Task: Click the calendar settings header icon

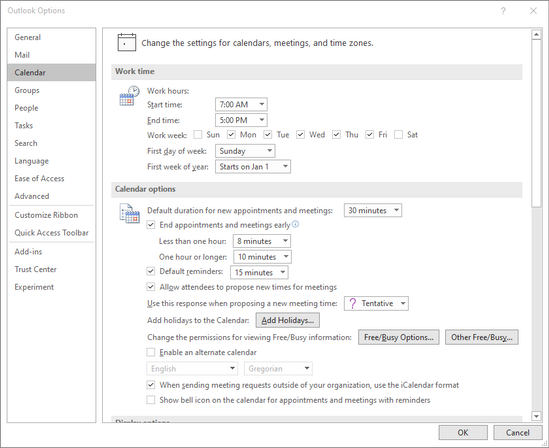Action: coord(126,42)
